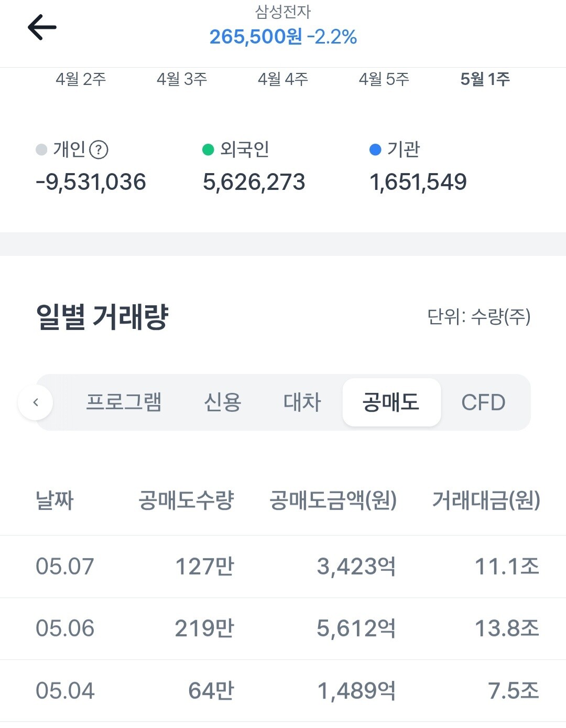Open the 05.06 short-selling row
Viewport: 566px width, 728px height.
283,628
